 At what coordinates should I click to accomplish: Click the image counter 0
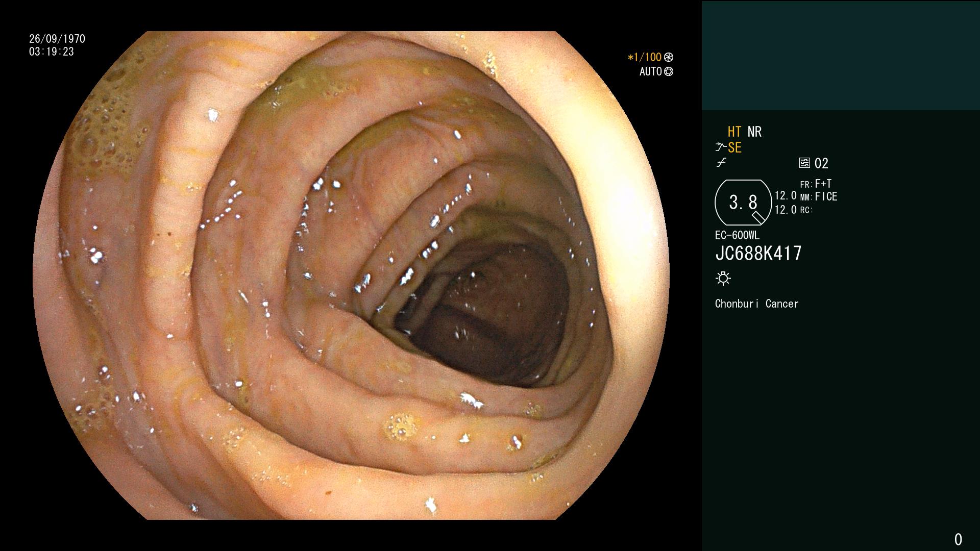click(x=958, y=539)
